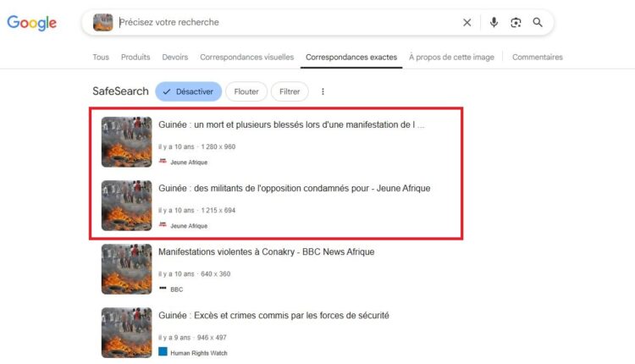
Task: Choose the Filtrer SafeSearch option
Action: (x=290, y=91)
